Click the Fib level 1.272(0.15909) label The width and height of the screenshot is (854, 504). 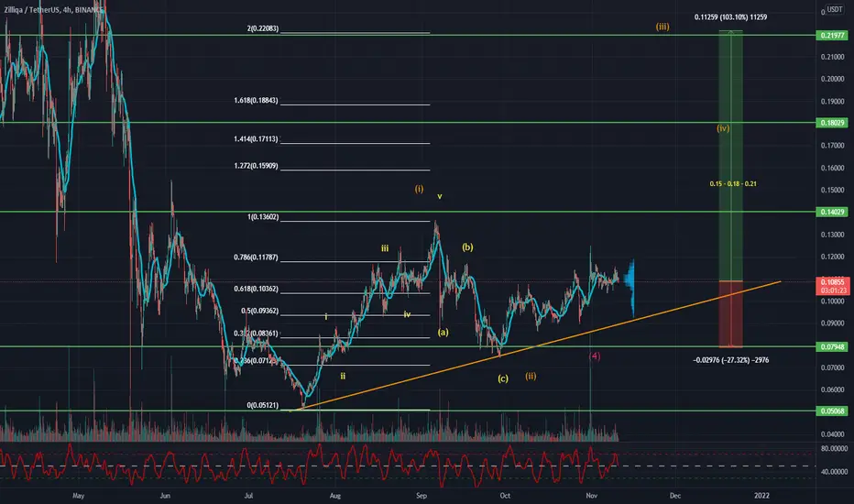pyautogui.click(x=256, y=166)
